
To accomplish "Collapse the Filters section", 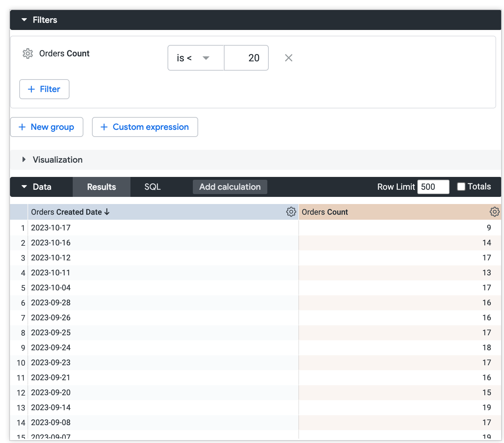I will click(24, 20).
